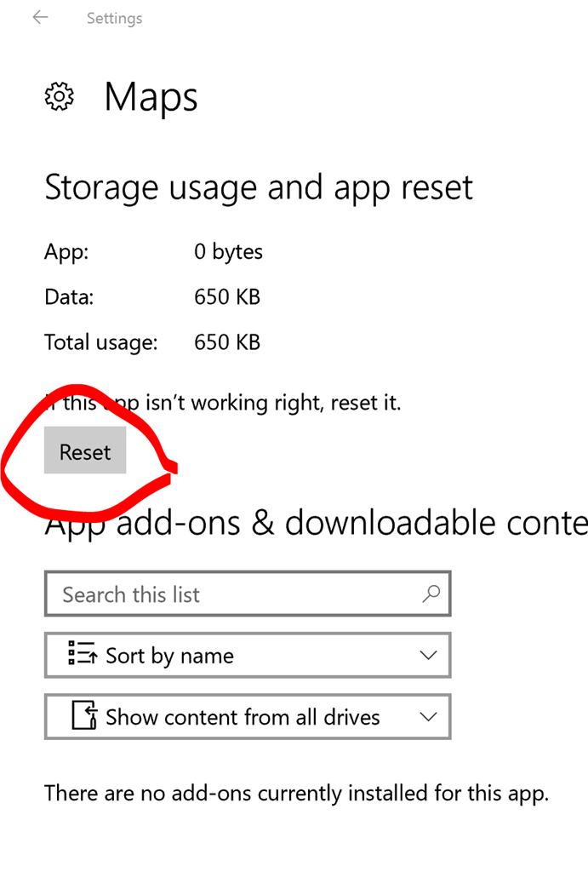The width and height of the screenshot is (588, 872).
Task: Open the Sort by name dropdown
Action: coord(248,655)
